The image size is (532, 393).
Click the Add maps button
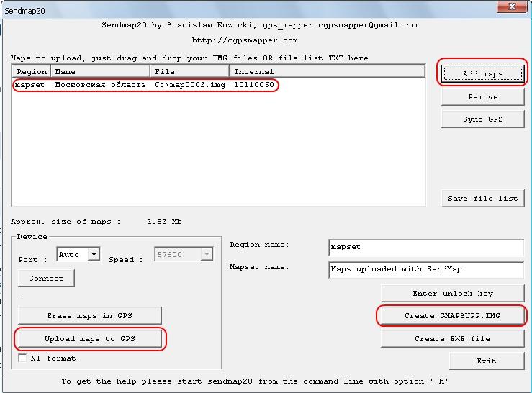tap(483, 73)
